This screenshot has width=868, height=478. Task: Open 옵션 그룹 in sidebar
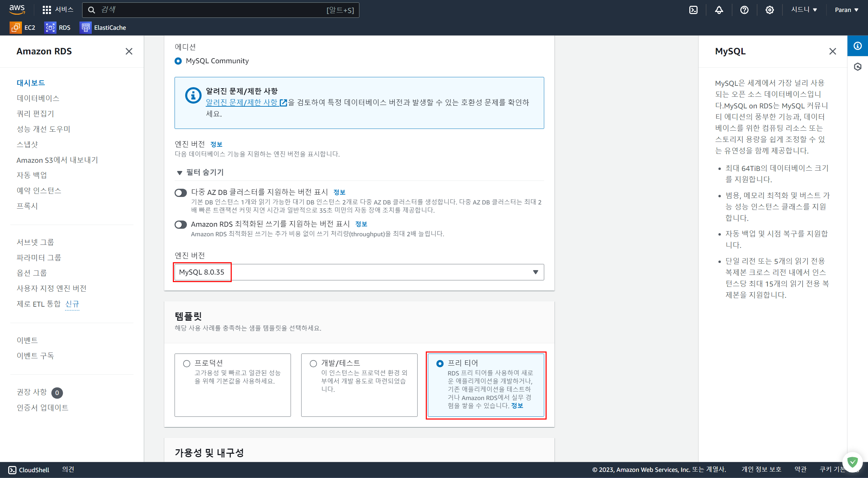(32, 273)
